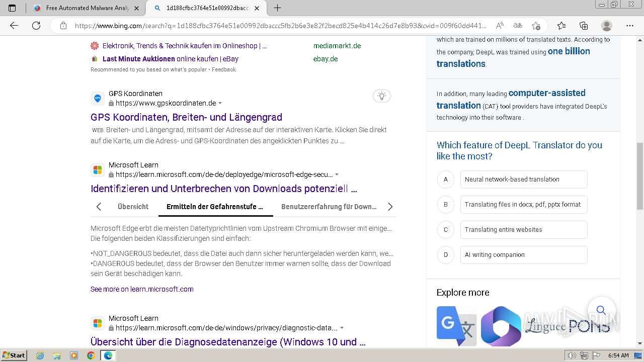Click the lightbulb insight icon
The width and height of the screenshot is (644, 362).
click(x=382, y=96)
